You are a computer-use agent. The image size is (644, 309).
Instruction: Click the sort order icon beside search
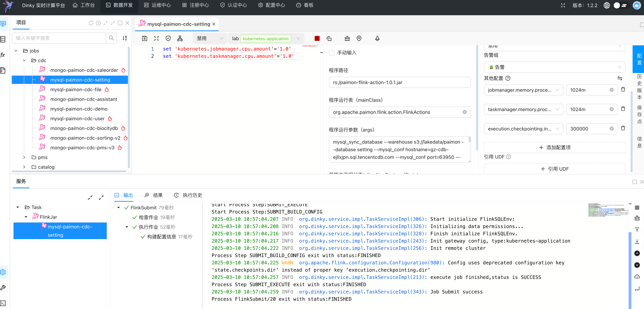(x=125, y=38)
